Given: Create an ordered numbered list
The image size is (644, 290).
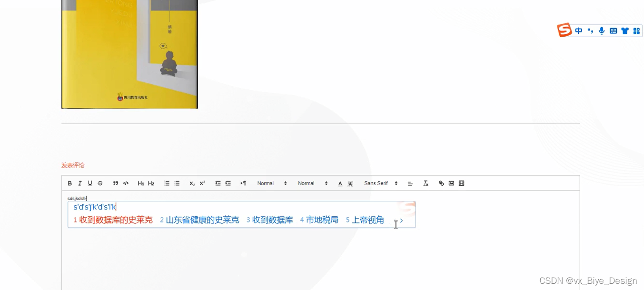Looking at the screenshot, I should coord(167,183).
